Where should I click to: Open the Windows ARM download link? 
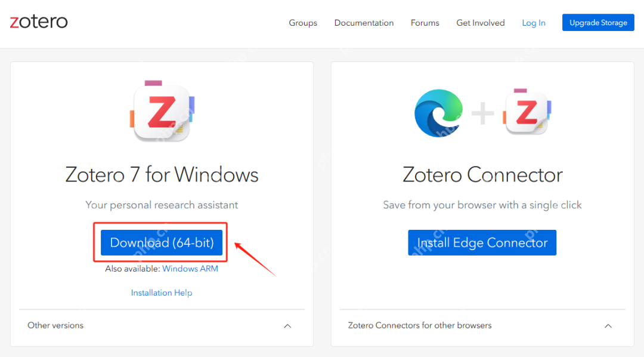[x=190, y=269]
